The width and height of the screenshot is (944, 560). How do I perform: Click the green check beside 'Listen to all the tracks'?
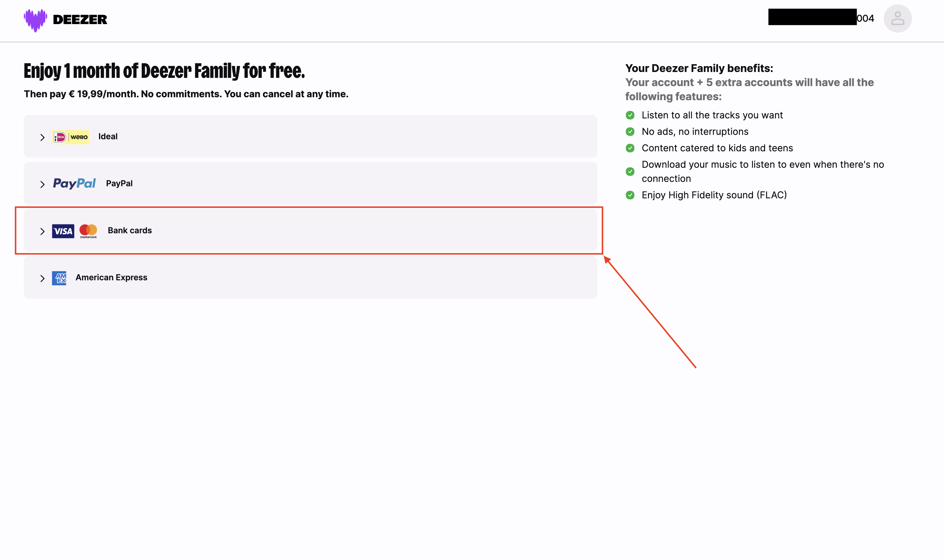pyautogui.click(x=630, y=115)
